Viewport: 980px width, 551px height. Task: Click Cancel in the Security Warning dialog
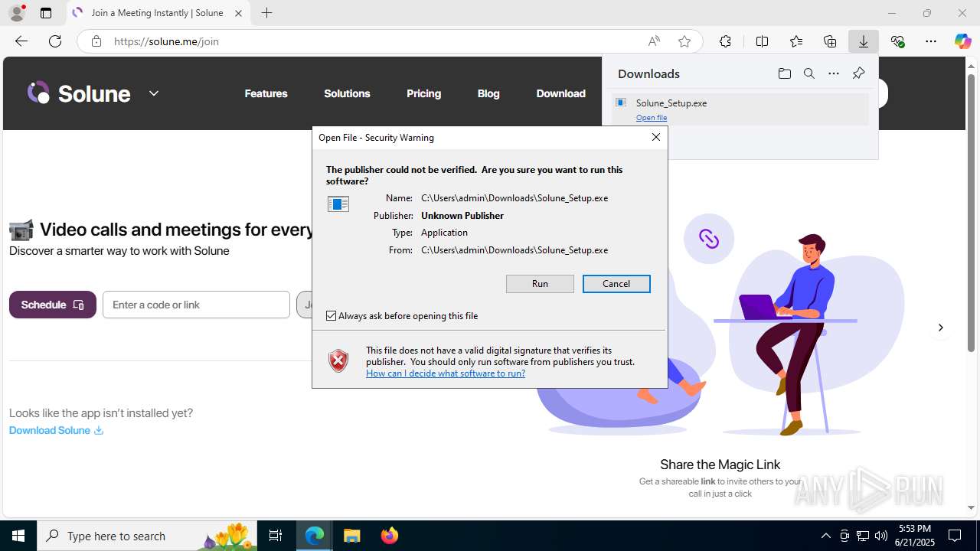point(616,284)
